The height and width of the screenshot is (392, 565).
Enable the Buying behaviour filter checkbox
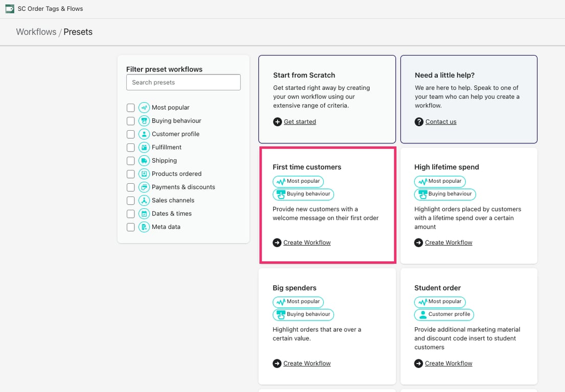(x=130, y=121)
